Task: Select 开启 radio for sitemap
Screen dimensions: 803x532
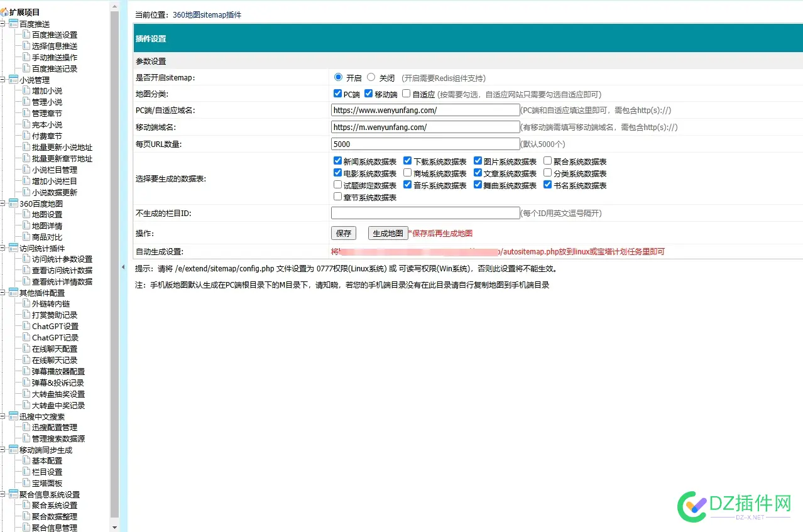Action: point(339,77)
